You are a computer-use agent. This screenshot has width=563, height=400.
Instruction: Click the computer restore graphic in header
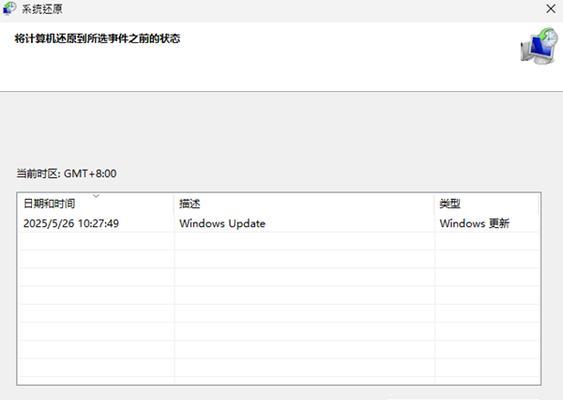click(539, 47)
